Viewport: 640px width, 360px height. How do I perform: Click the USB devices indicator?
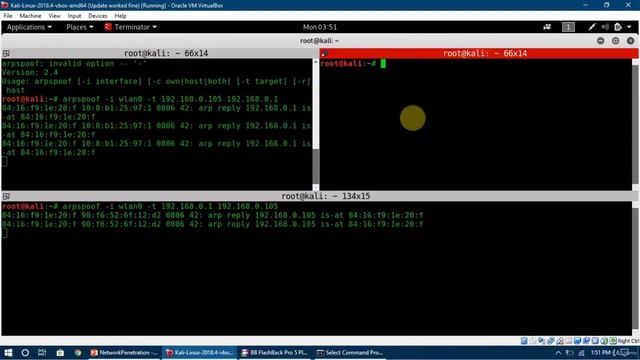click(560, 340)
